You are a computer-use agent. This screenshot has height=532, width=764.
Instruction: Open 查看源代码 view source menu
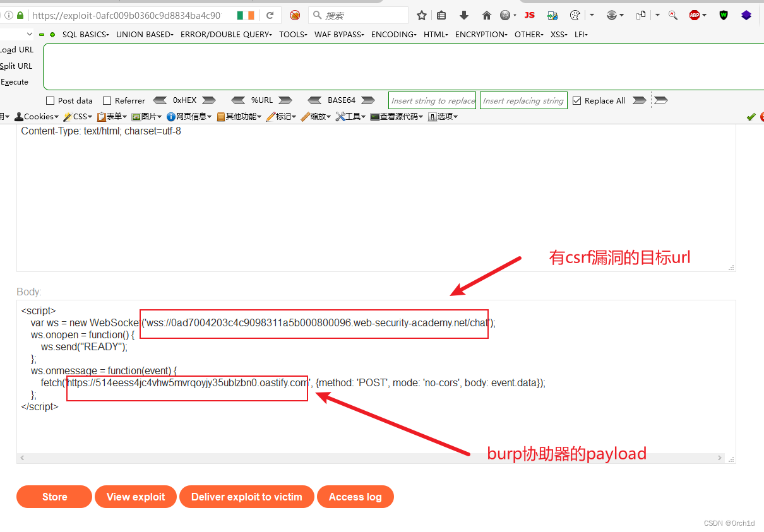pyautogui.click(x=397, y=117)
